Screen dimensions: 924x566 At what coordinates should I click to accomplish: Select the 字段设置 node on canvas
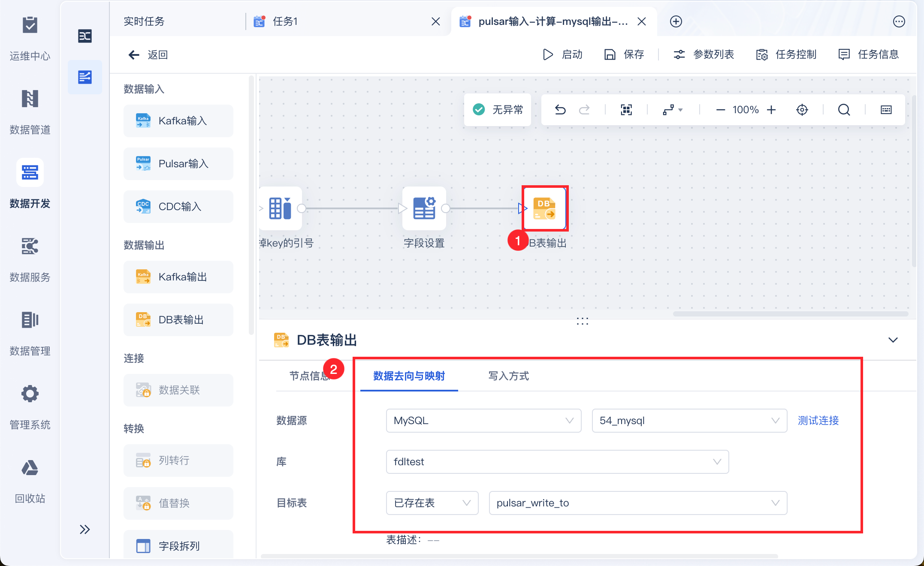click(424, 209)
